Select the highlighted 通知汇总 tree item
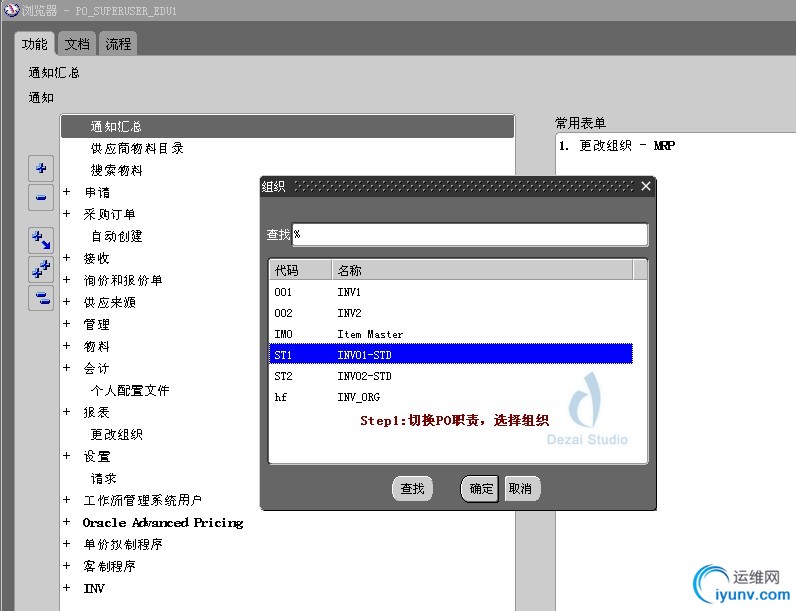796x611 pixels. click(x=287, y=126)
